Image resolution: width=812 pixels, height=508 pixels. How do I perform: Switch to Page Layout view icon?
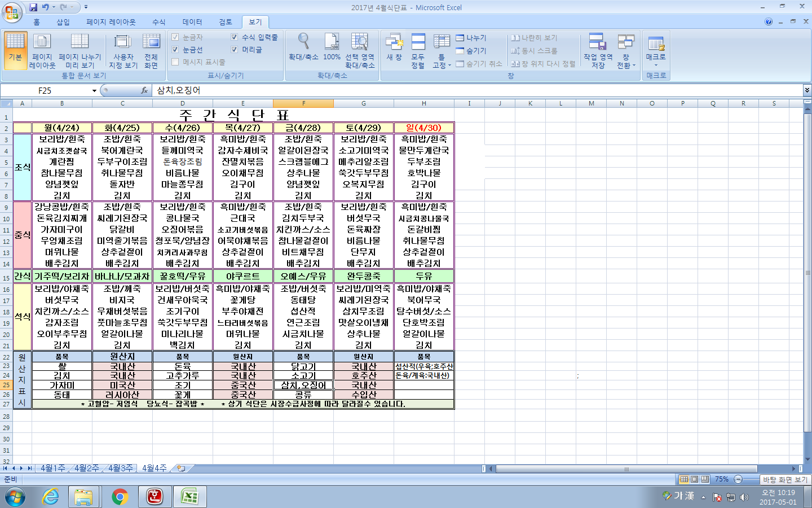pyautogui.click(x=42, y=50)
